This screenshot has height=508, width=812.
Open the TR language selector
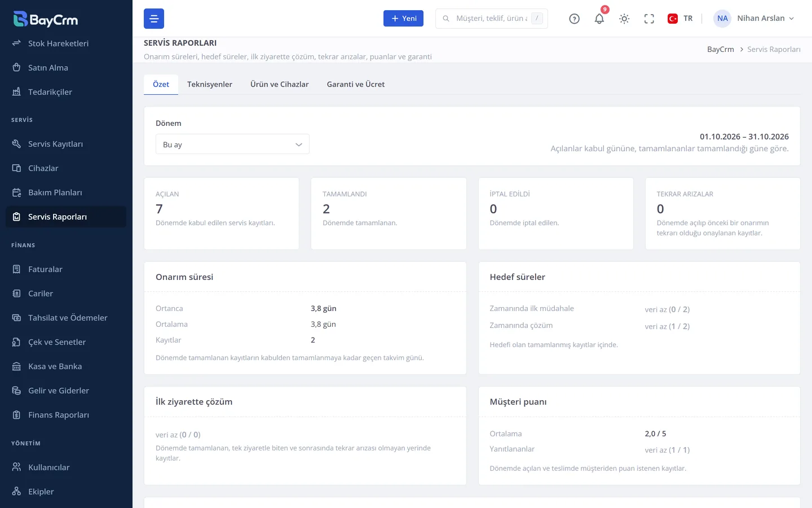click(x=680, y=19)
